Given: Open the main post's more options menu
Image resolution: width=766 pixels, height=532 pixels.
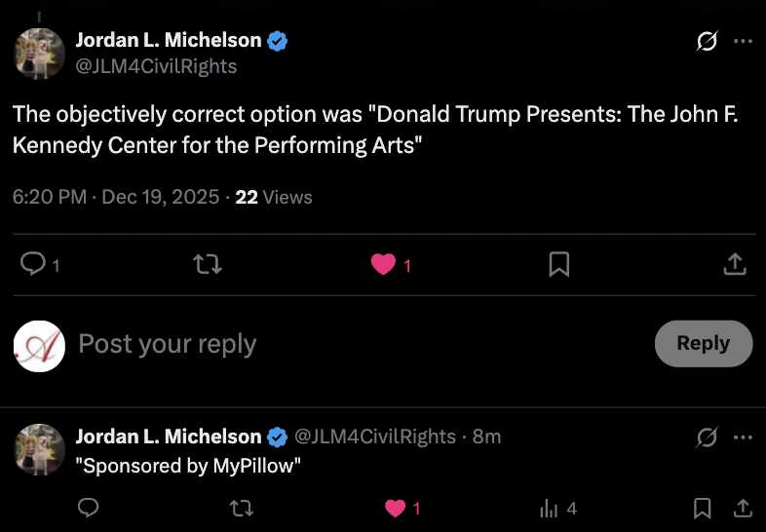Looking at the screenshot, I should [743, 42].
